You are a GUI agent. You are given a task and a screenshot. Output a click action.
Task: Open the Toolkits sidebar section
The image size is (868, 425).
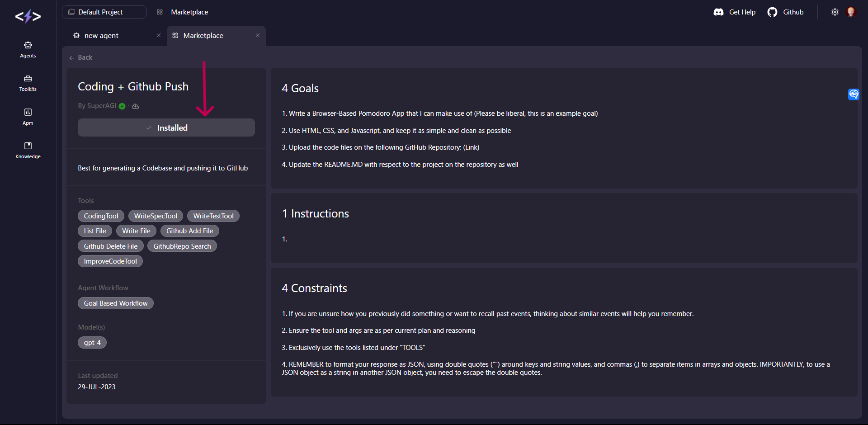pyautogui.click(x=28, y=83)
